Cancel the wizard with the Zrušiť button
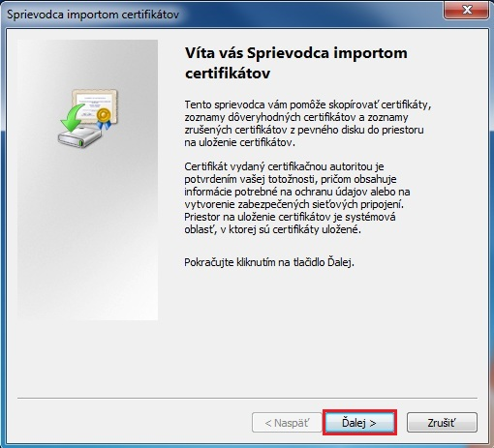The width and height of the screenshot is (494, 448). click(442, 423)
